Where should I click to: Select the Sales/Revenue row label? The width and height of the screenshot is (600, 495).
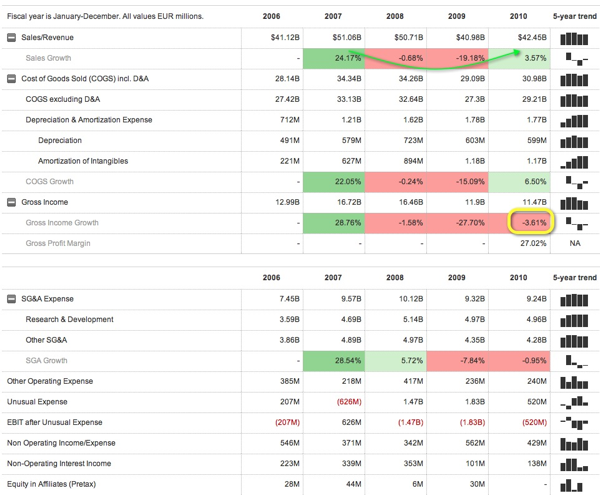[47, 37]
